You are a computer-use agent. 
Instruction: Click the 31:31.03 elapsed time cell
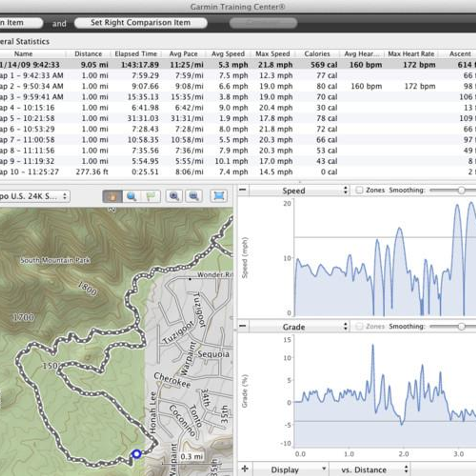(x=143, y=118)
